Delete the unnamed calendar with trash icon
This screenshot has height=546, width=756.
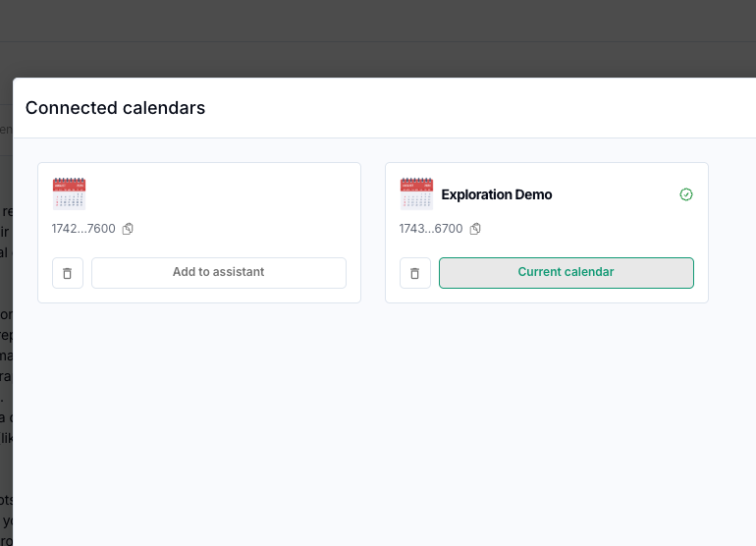pos(68,273)
